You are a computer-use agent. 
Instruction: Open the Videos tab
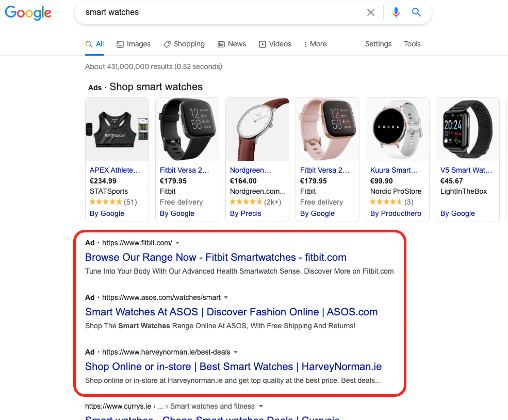click(x=275, y=44)
